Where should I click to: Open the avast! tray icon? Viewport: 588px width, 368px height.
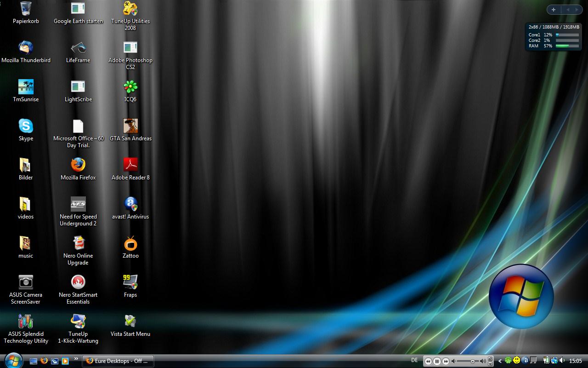(525, 360)
